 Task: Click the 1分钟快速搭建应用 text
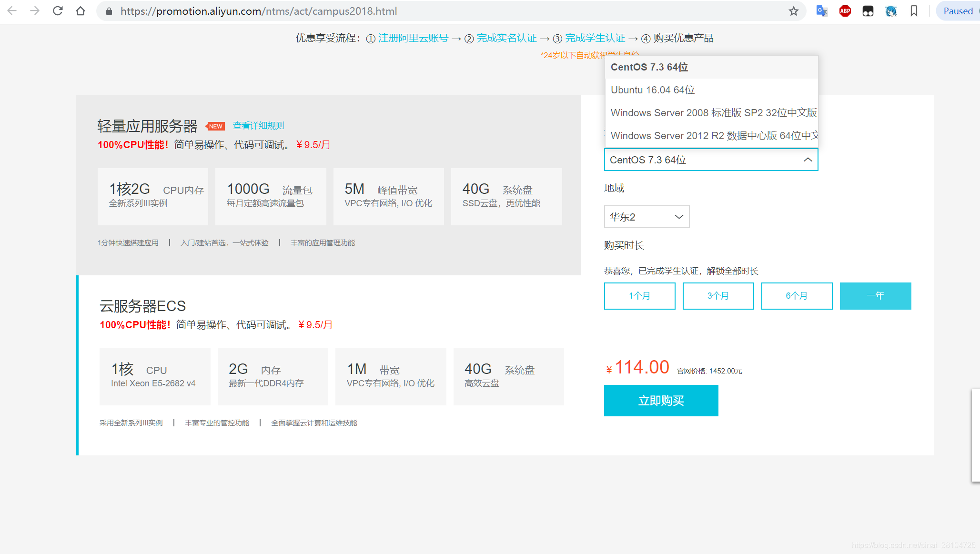128,243
